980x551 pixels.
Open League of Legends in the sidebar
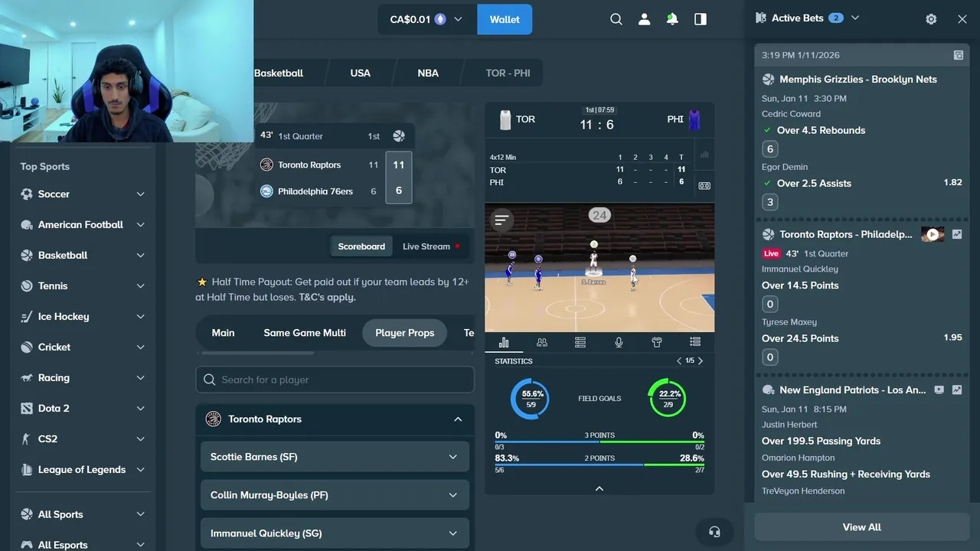pos(83,470)
